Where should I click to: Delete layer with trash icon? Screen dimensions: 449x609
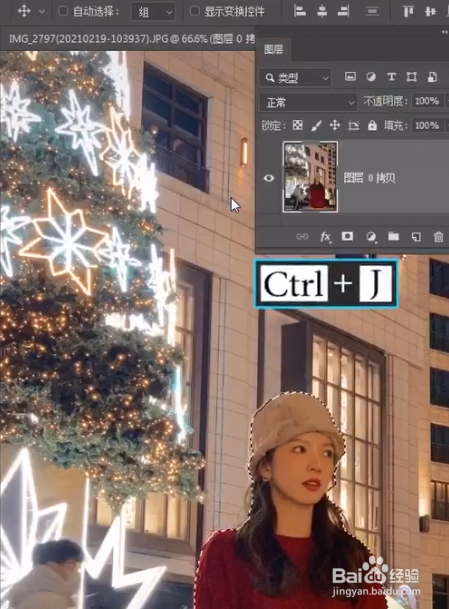[x=439, y=237]
